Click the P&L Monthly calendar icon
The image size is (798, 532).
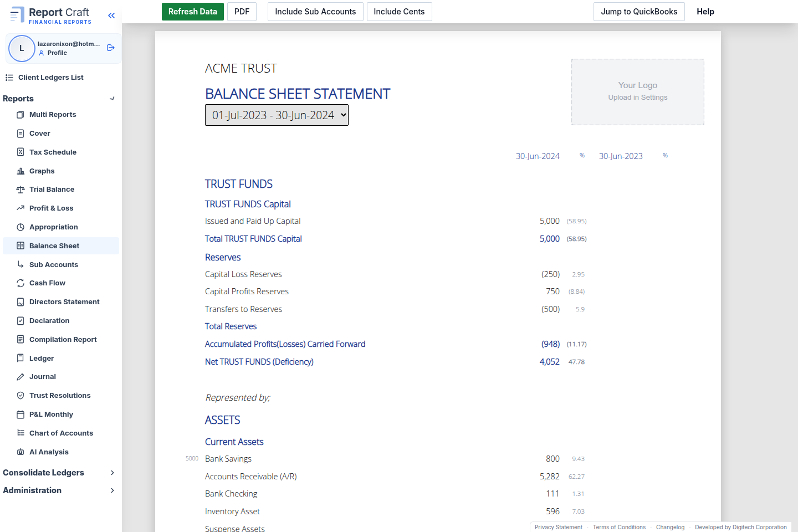pyautogui.click(x=21, y=415)
